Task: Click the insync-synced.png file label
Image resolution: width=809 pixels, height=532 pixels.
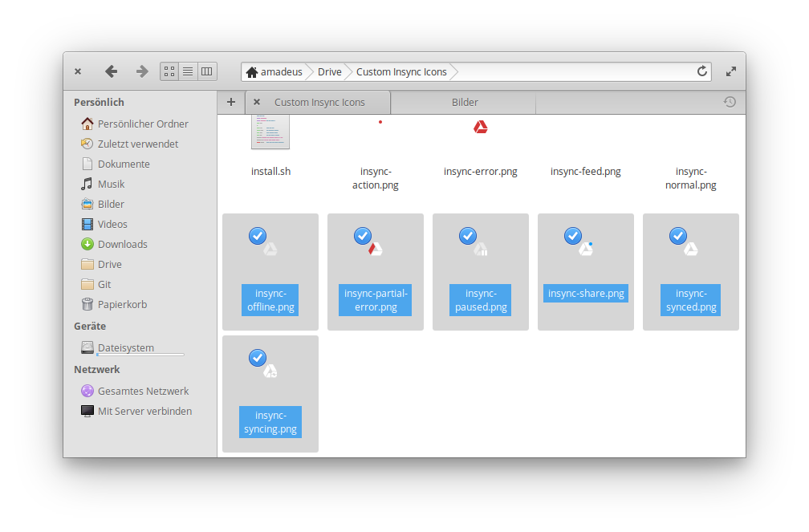Action: (x=691, y=300)
